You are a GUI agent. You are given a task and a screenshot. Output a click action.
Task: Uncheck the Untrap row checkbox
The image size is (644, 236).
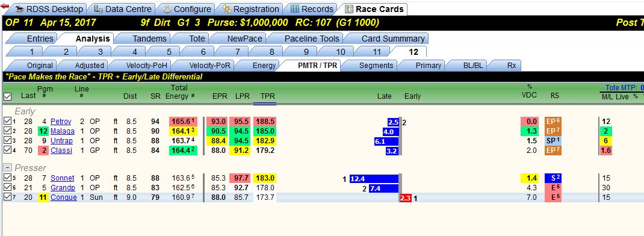click(7, 141)
